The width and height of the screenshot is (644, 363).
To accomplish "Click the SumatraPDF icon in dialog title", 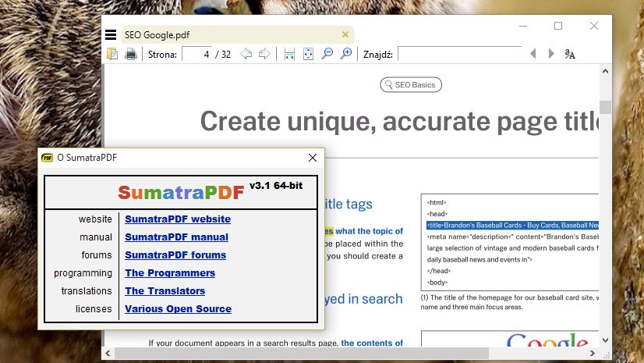I will click(48, 158).
